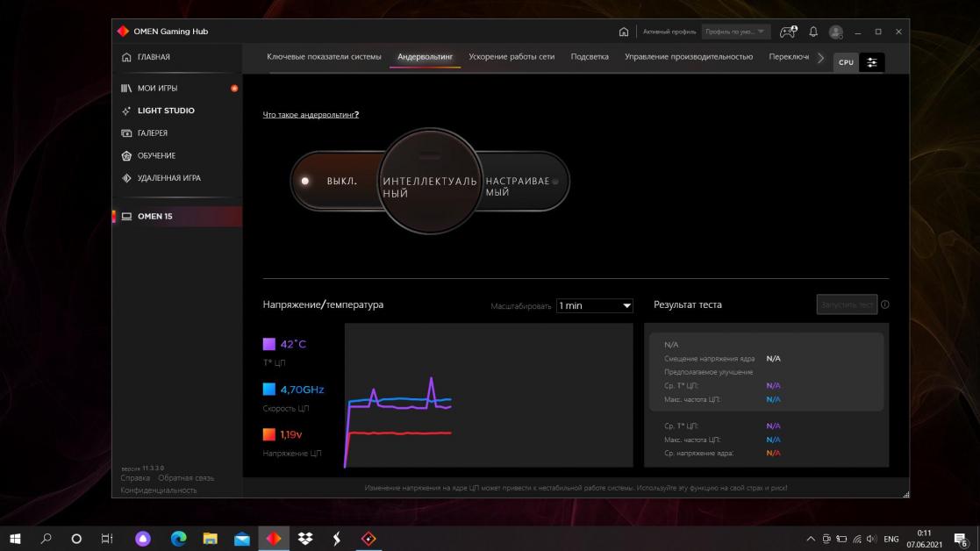Open the lightning bolt app in taskbar
This screenshot has height=551, width=980.
point(337,539)
